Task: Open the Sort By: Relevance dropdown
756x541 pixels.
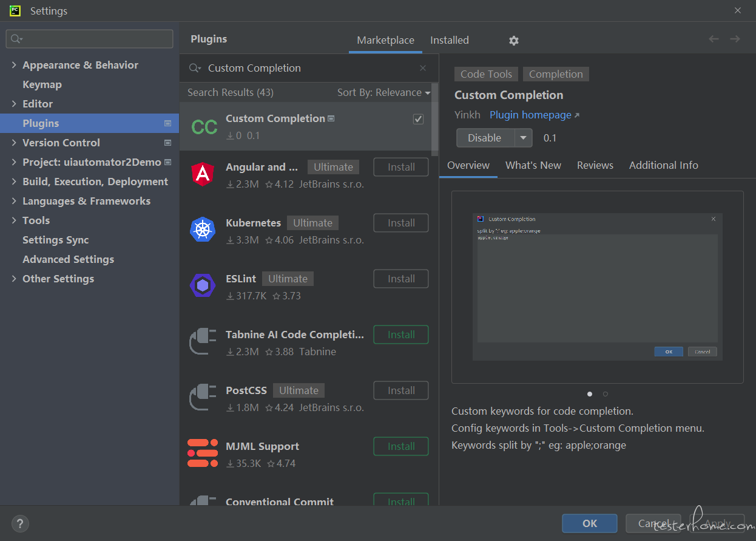Action: 383,92
